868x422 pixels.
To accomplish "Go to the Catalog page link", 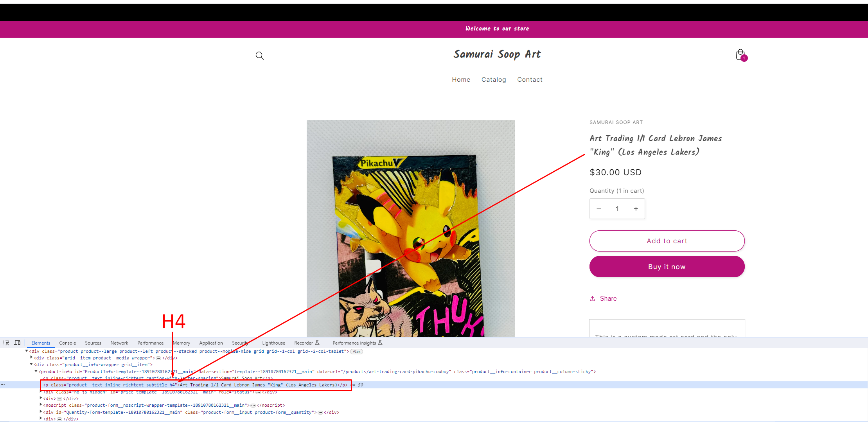I will 493,79.
